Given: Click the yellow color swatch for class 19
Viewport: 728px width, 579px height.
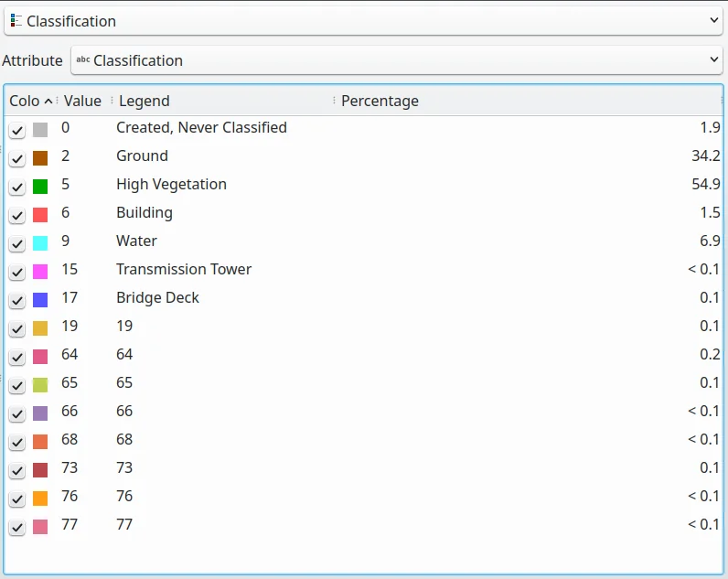Looking at the screenshot, I should click(x=40, y=328).
